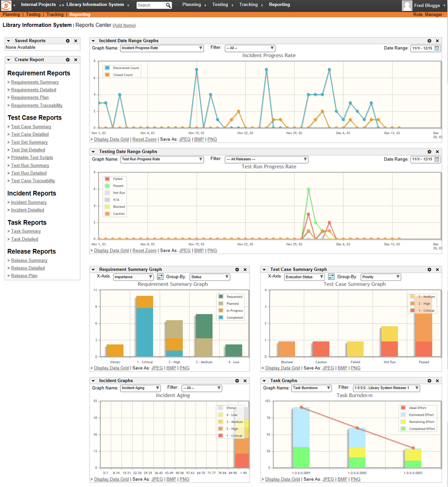Open Incident Aging graph name dropdown
Screen dimensions: 448x487
pos(140,388)
